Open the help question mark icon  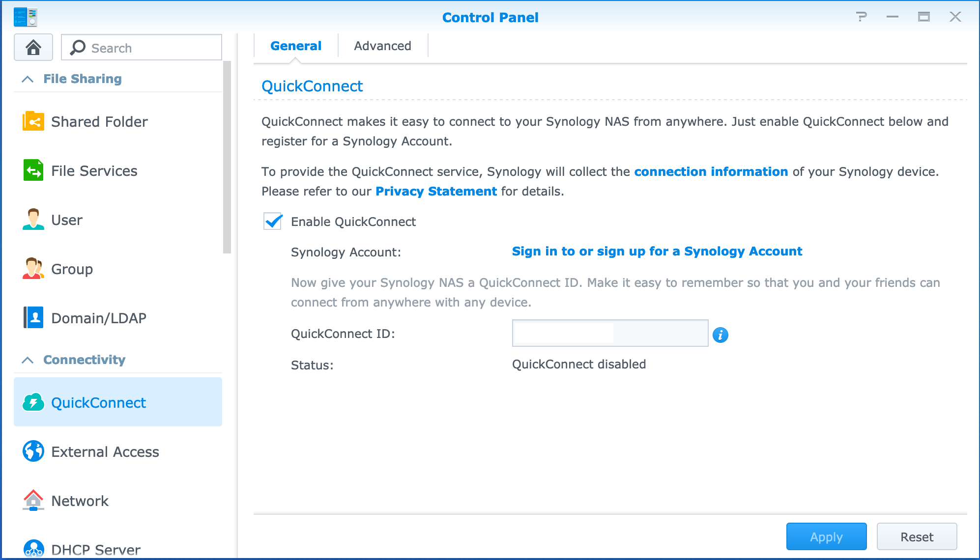[861, 17]
